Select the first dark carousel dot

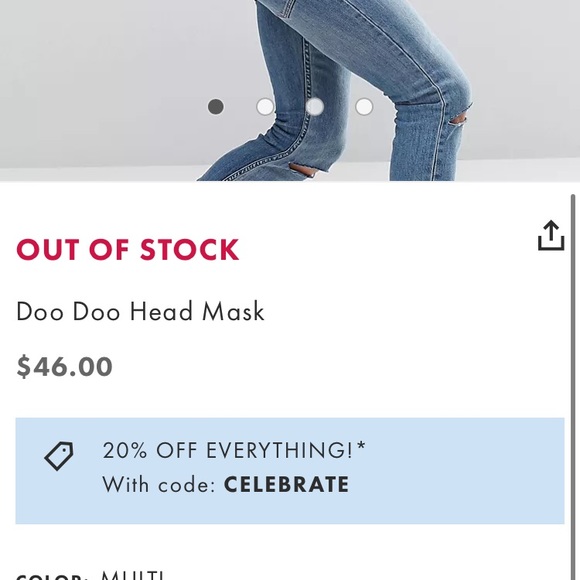click(x=216, y=107)
